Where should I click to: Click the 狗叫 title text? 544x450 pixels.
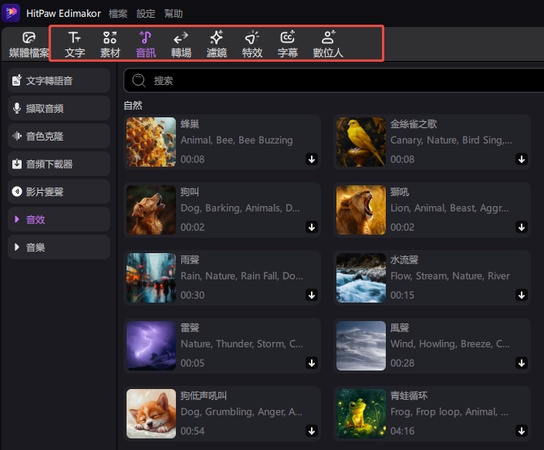[x=190, y=192]
